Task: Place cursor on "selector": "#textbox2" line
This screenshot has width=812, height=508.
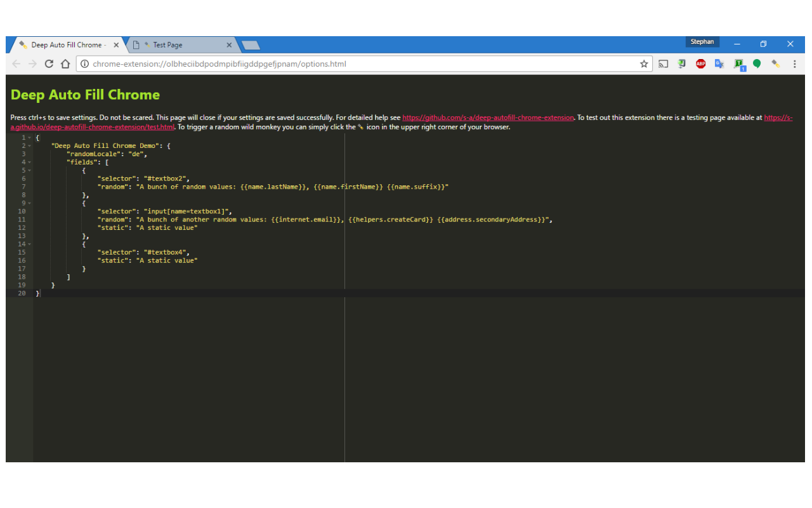Action: point(143,179)
